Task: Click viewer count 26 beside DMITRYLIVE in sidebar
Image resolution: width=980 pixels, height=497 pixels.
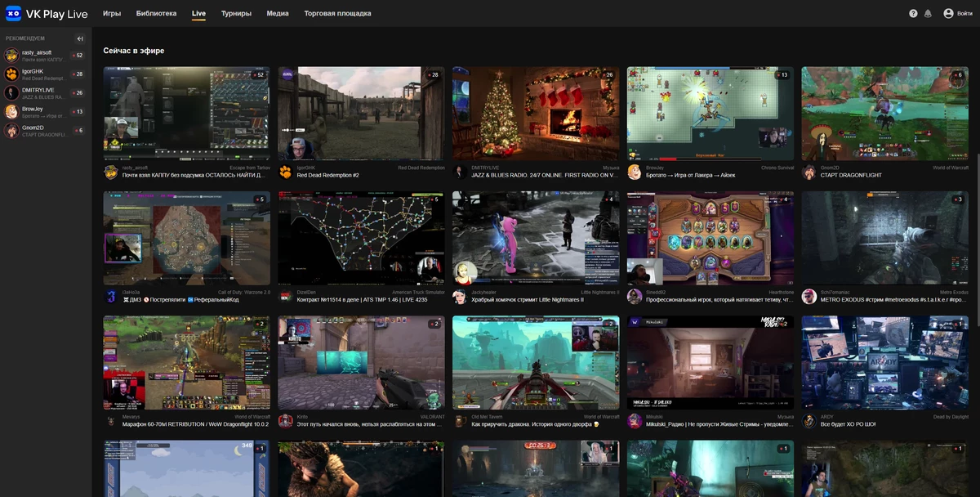Action: pyautogui.click(x=78, y=93)
